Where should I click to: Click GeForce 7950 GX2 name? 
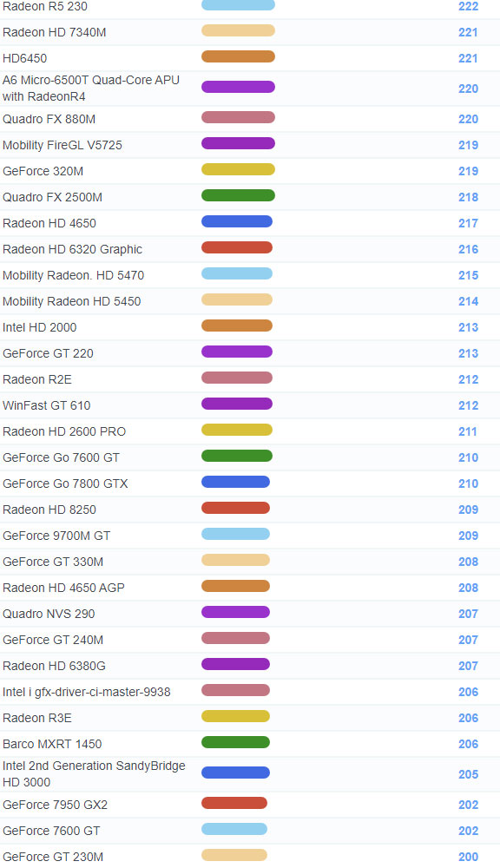tap(55, 805)
